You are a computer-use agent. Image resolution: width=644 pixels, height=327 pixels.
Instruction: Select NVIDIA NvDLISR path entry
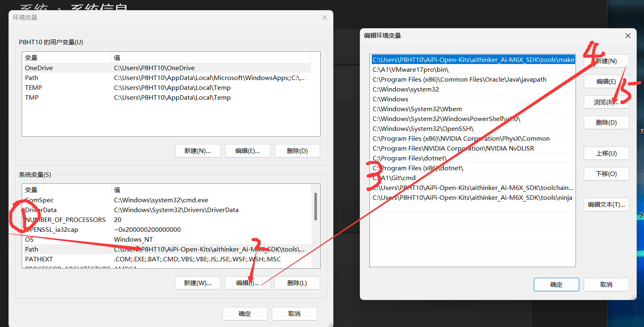[473, 148]
